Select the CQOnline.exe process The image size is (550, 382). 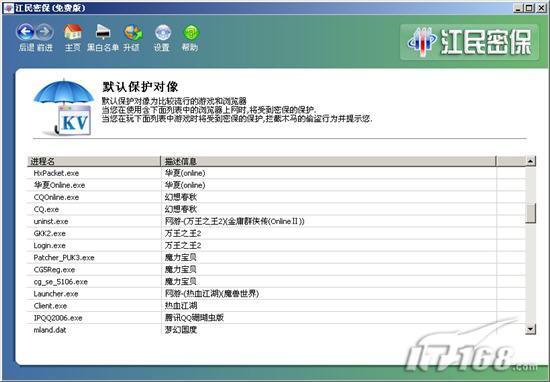(x=56, y=197)
